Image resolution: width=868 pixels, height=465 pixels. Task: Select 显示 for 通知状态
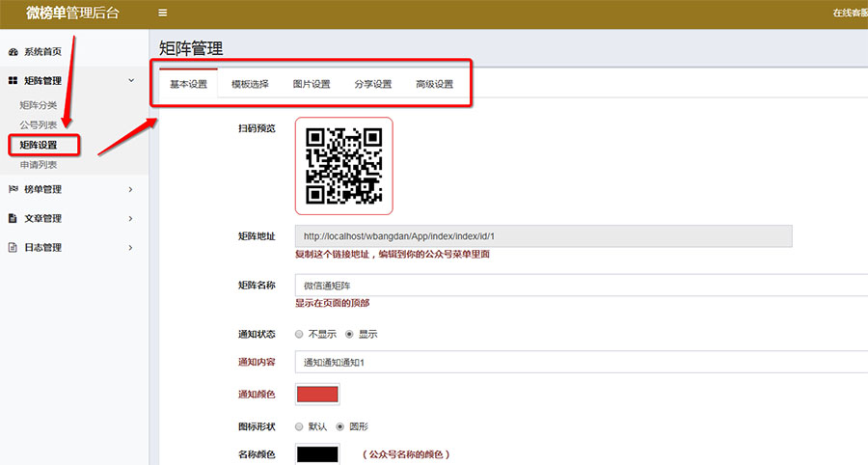point(349,335)
